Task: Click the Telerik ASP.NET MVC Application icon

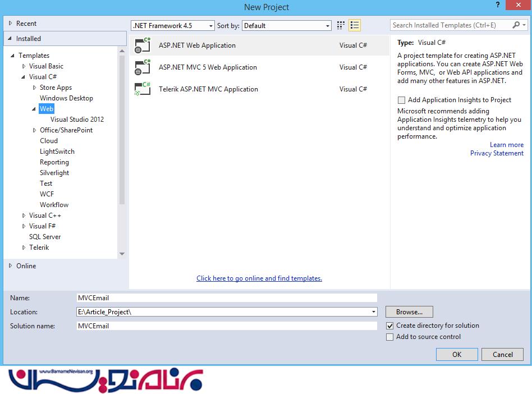Action: 143,89
